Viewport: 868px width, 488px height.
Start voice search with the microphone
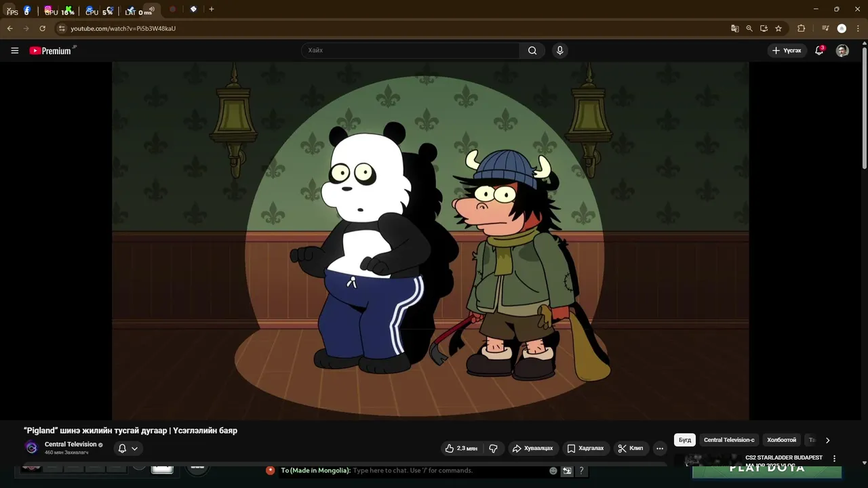coord(559,50)
